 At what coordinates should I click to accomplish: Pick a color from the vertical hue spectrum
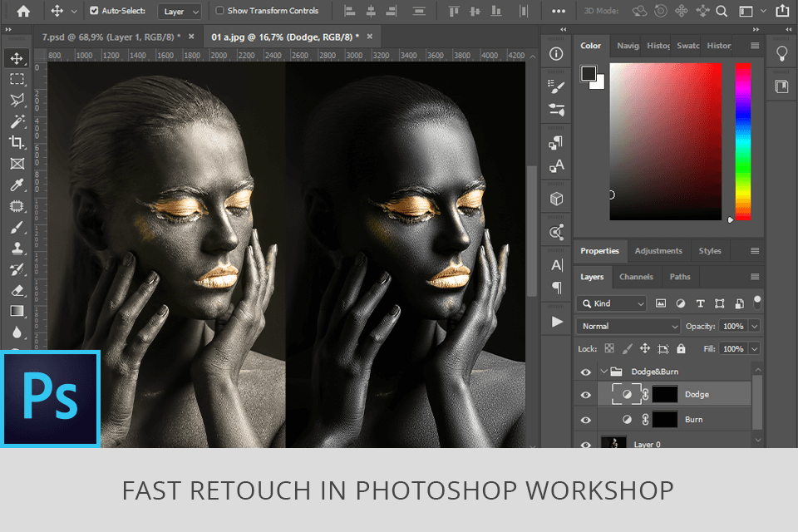pos(740,141)
